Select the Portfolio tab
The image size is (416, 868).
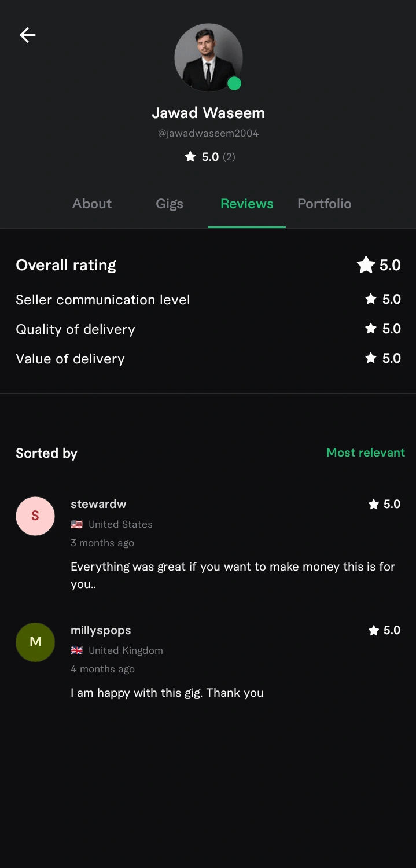click(324, 204)
